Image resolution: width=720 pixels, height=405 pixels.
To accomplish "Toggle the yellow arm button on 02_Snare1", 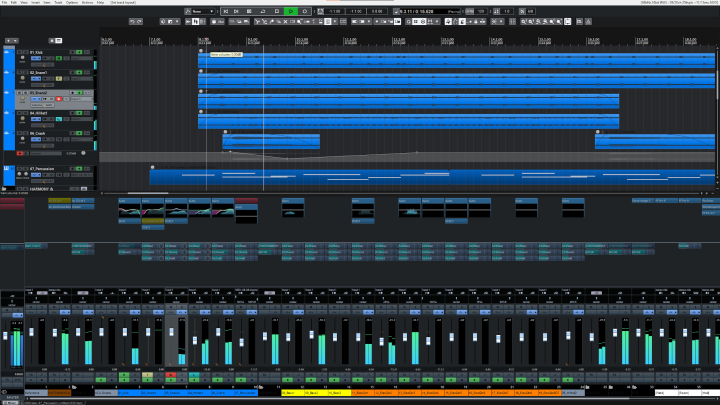I will 59,79.
